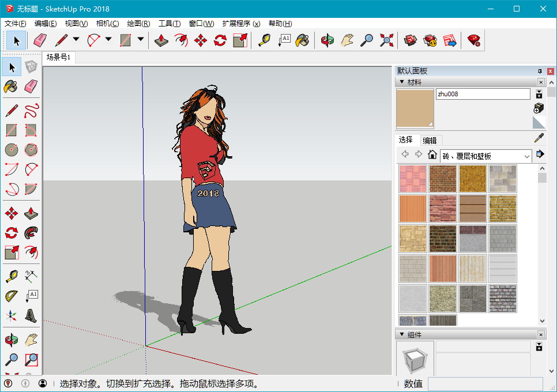The image size is (557, 392).
Task: Select the Eraser tool in top toolbar
Action: click(x=40, y=40)
